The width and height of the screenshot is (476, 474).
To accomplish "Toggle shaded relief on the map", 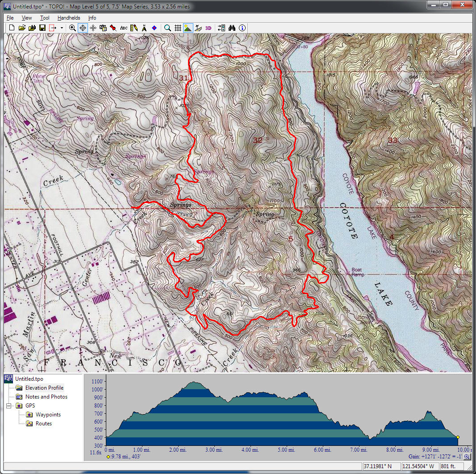I will [188, 28].
